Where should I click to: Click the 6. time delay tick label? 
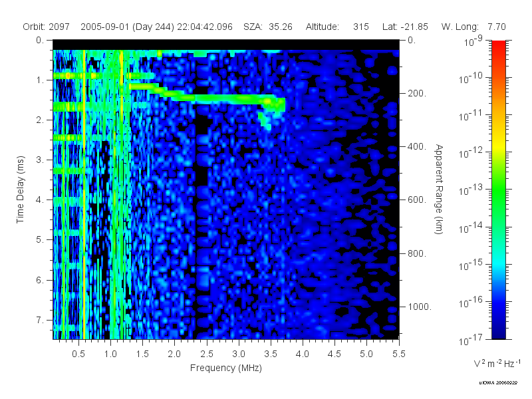pos(40,280)
